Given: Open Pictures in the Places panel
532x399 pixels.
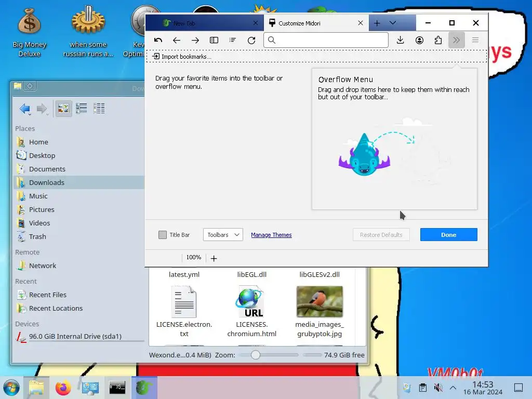Looking at the screenshot, I should point(79,210).
